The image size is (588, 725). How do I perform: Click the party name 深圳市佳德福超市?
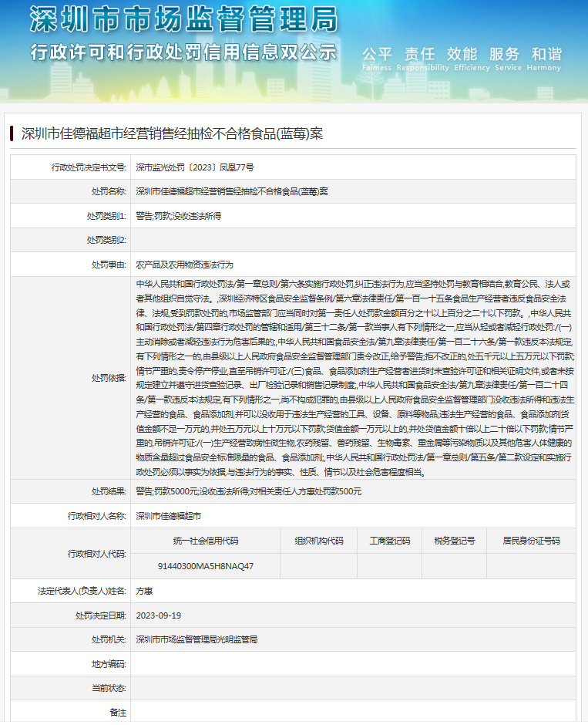pos(168,516)
